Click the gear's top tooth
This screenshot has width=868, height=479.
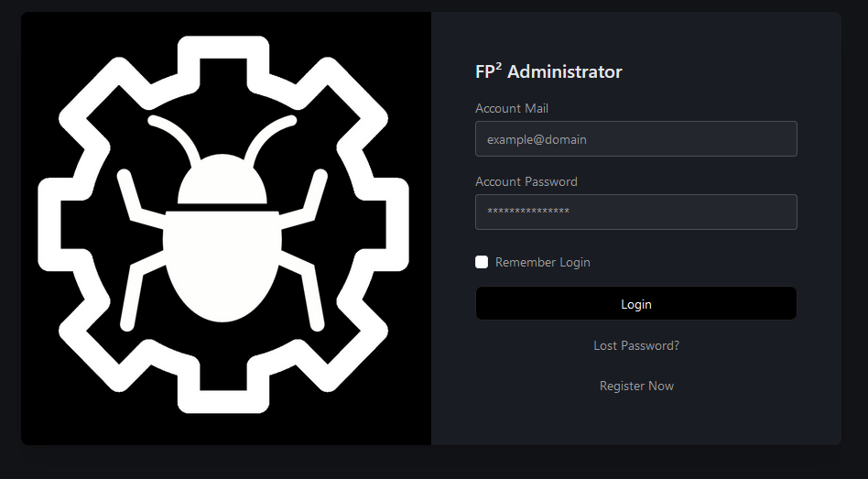pyautogui.click(x=222, y=57)
